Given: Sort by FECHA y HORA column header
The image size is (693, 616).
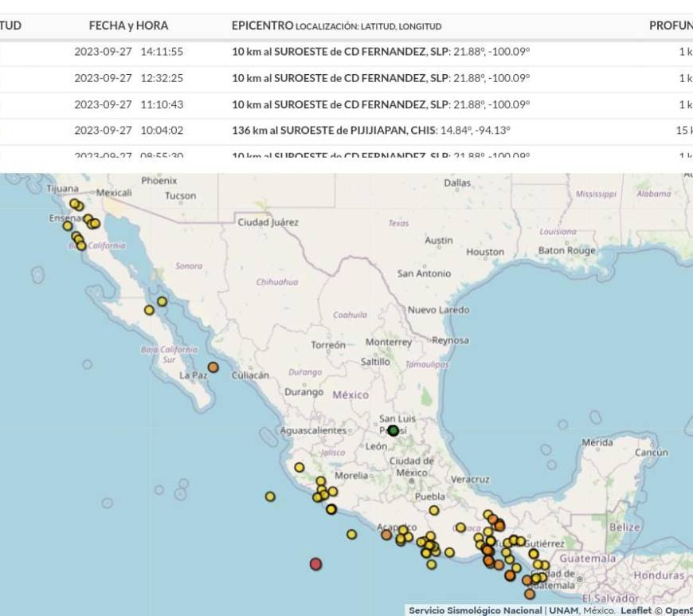Looking at the screenshot, I should coord(128,26).
